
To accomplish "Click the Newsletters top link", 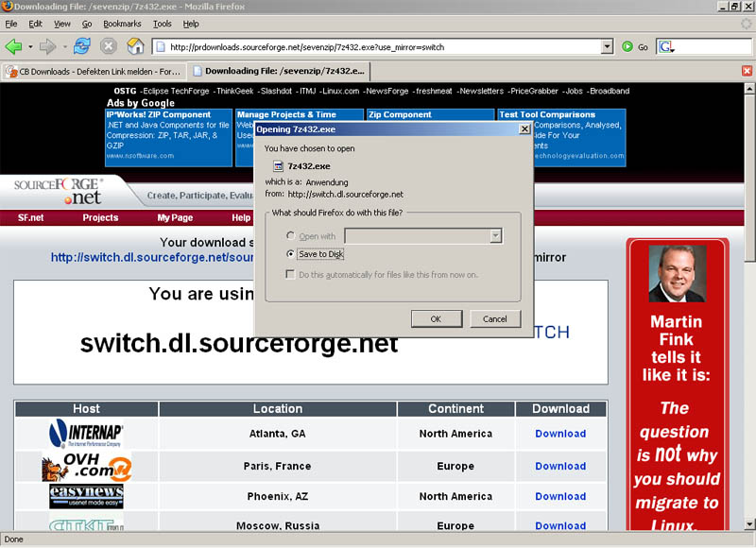I will pyautogui.click(x=482, y=91).
